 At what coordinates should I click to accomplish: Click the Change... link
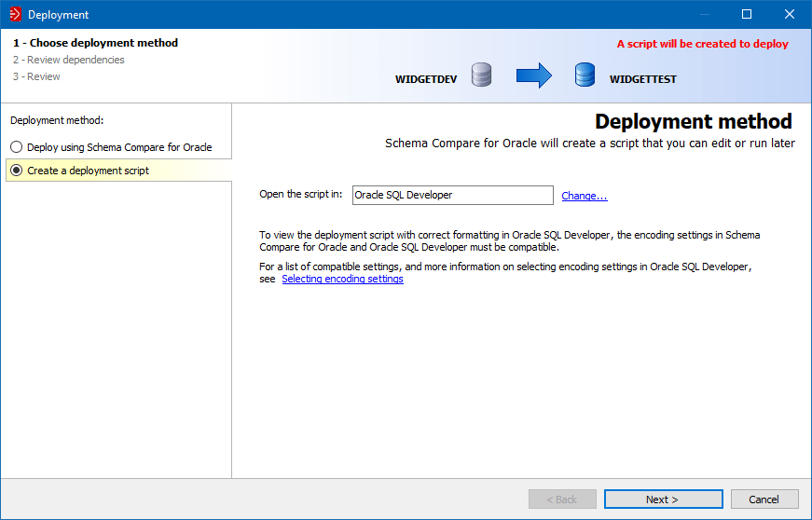(x=585, y=196)
